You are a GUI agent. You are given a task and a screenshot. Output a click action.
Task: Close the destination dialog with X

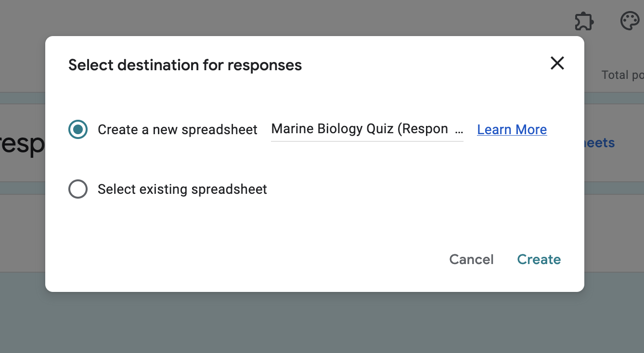point(557,63)
